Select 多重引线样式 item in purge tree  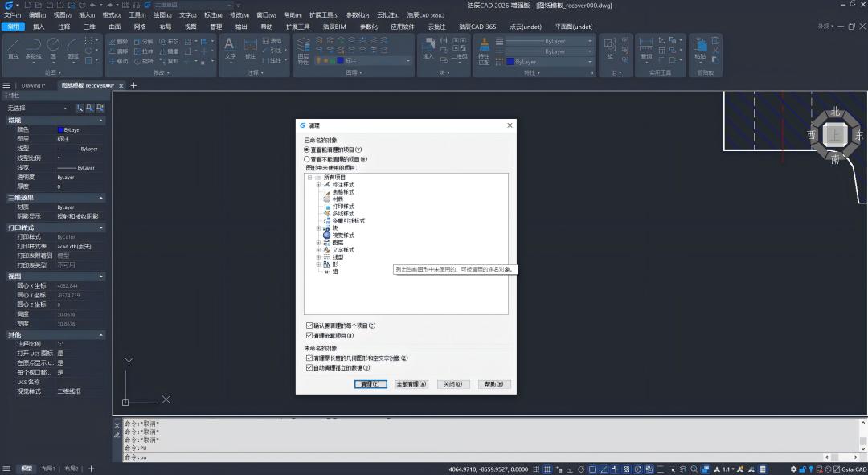pyautogui.click(x=349, y=221)
